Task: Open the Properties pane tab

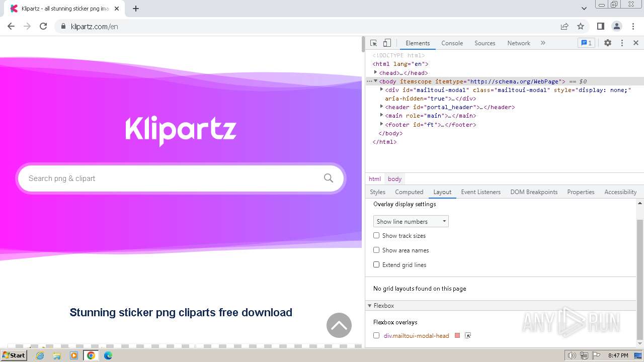Action: coord(581,192)
